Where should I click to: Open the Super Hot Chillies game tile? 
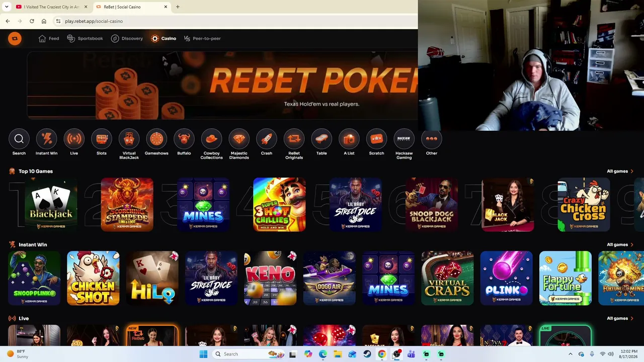(279, 205)
